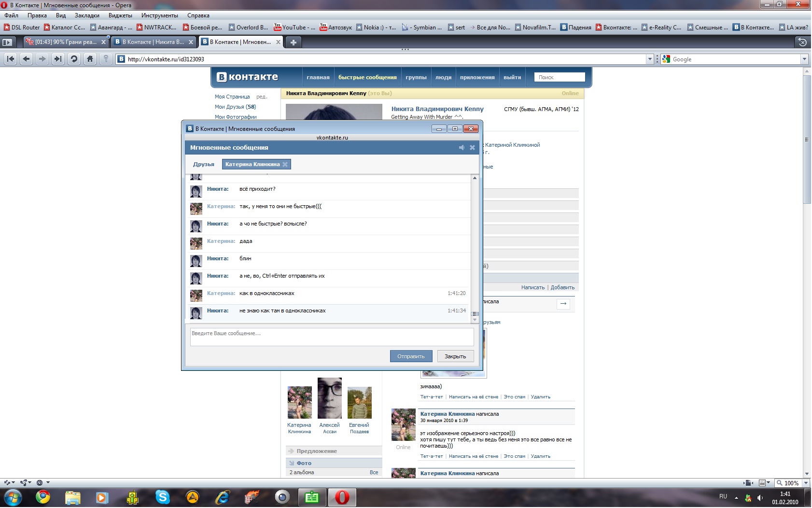Click the Добавить link on wall
This screenshot has height=508, width=812.
tap(562, 287)
